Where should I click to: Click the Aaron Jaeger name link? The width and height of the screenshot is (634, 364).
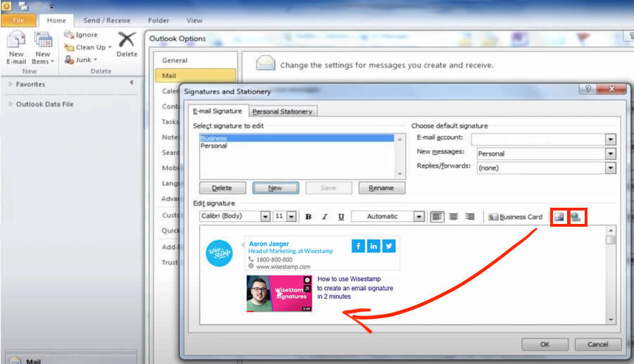tap(269, 244)
